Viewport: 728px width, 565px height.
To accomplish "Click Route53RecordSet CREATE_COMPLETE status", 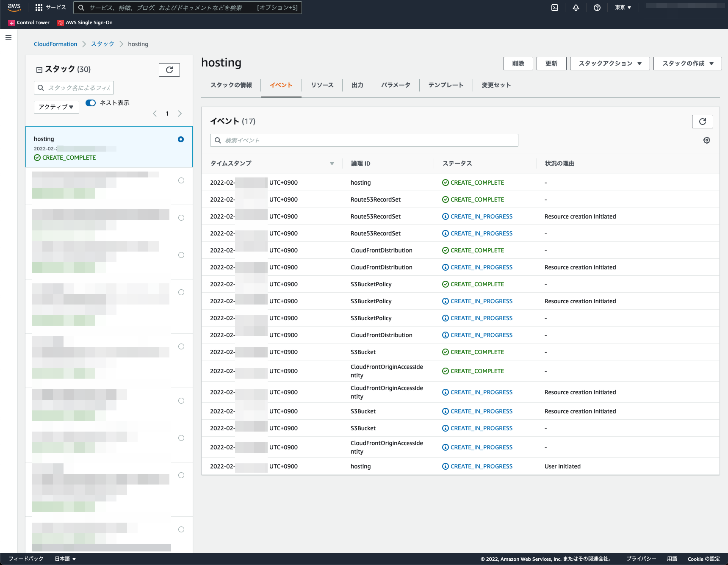I will tap(473, 199).
